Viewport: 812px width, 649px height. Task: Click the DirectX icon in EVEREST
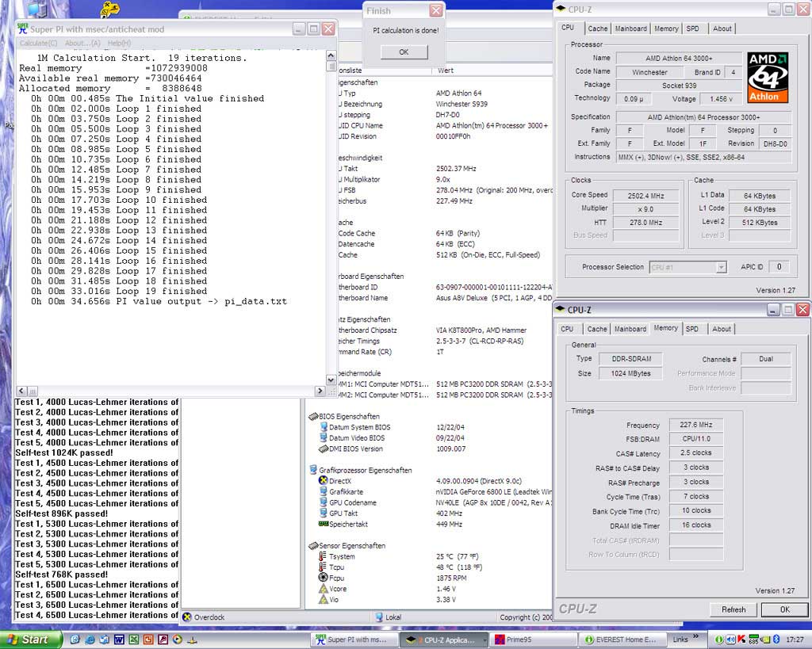pos(324,481)
